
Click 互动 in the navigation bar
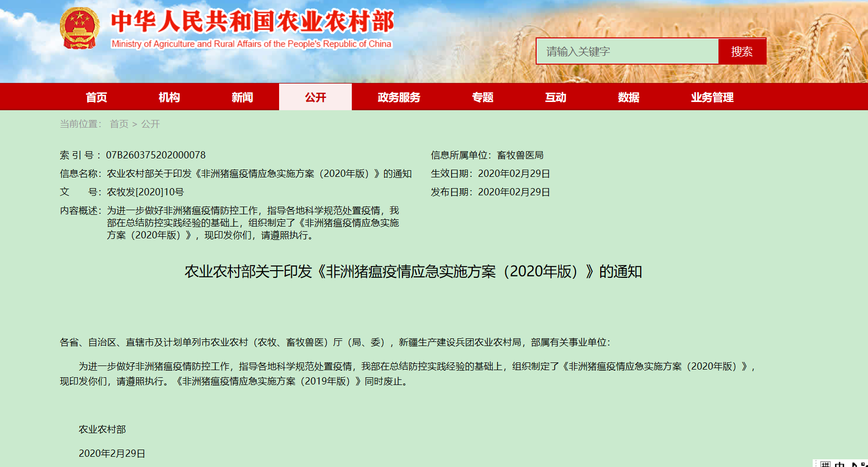point(556,97)
